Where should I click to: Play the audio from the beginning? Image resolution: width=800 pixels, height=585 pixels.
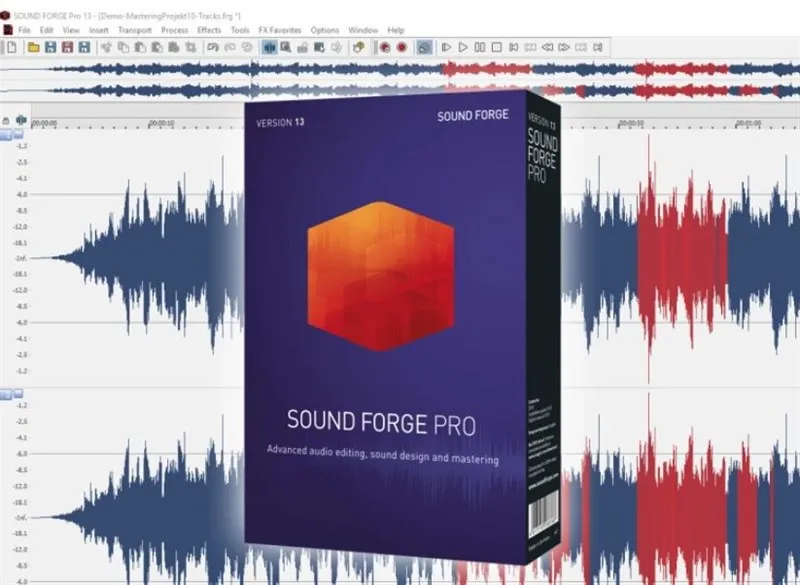(445, 46)
